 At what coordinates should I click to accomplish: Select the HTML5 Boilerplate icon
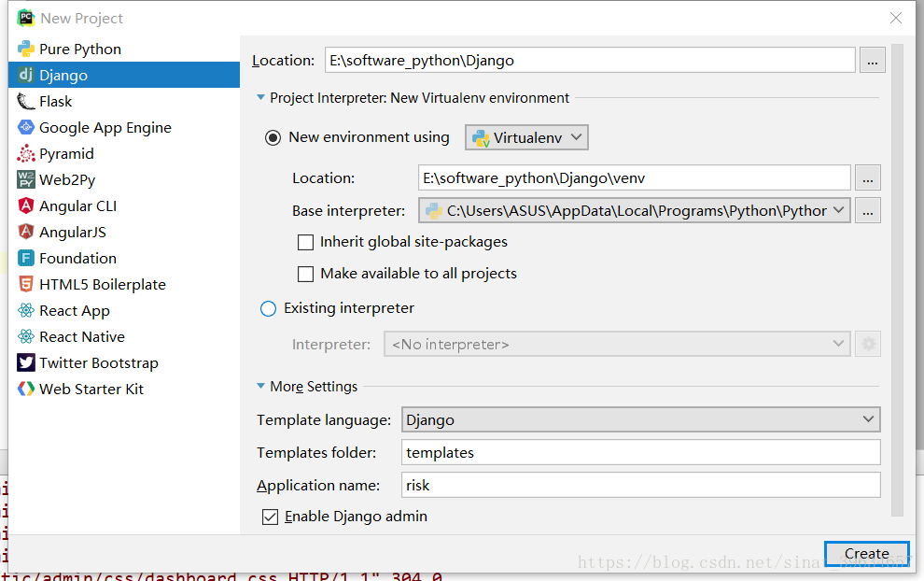26,284
